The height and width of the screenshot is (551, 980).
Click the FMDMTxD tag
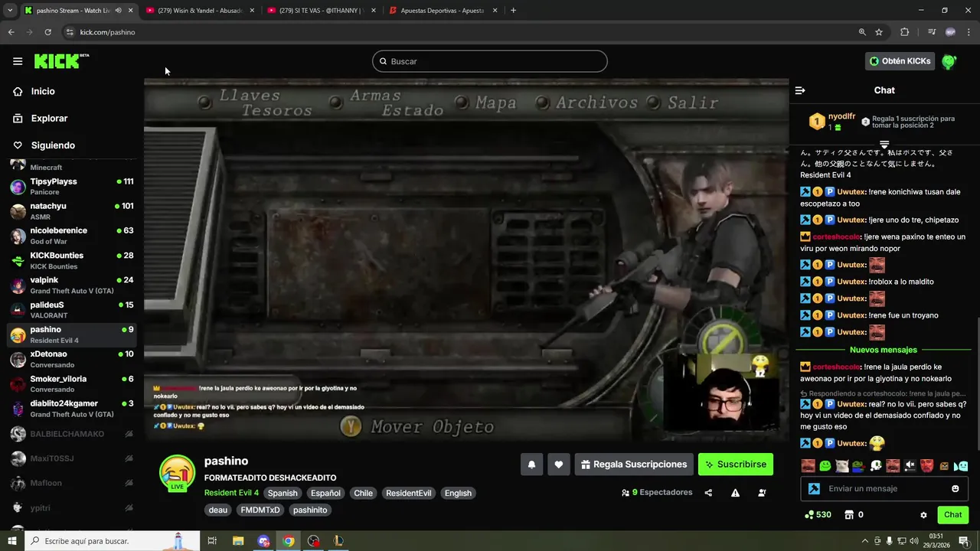pyautogui.click(x=260, y=510)
